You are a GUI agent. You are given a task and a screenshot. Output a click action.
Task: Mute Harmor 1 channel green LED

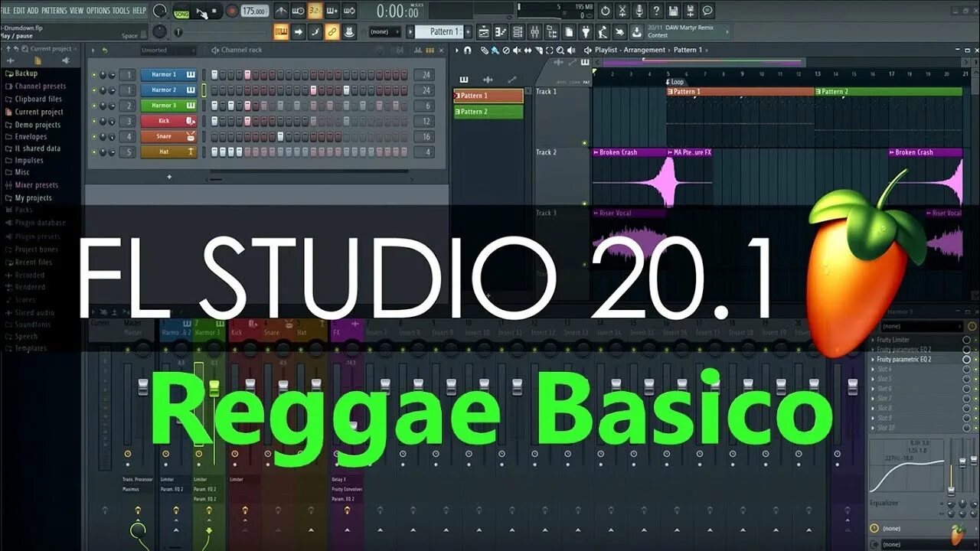(95, 75)
